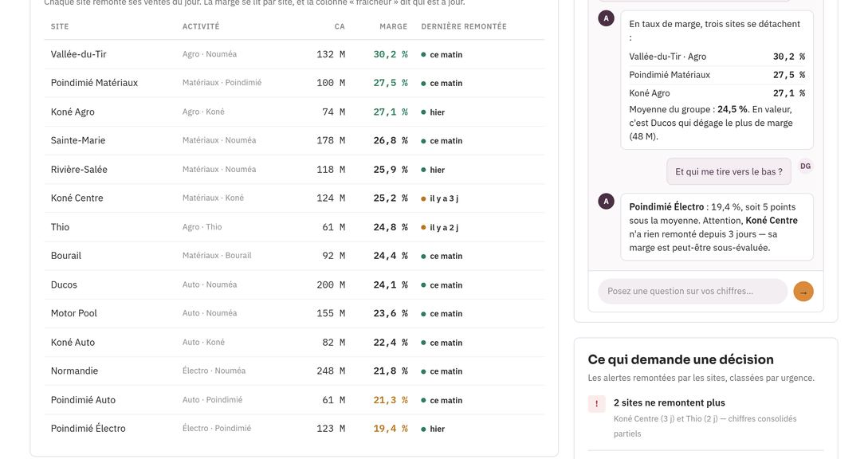Image resolution: width=868 pixels, height=459 pixels.
Task: Select the Ducos site name in the table
Action: click(64, 284)
